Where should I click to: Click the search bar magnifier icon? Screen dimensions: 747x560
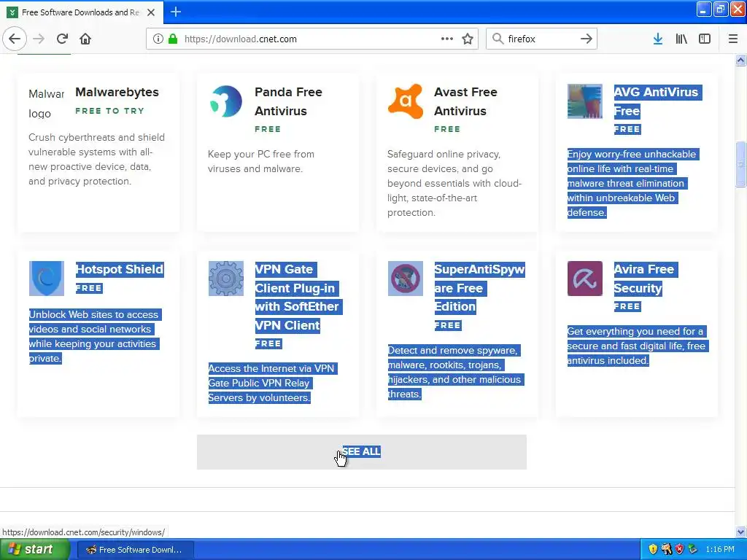tap(498, 39)
